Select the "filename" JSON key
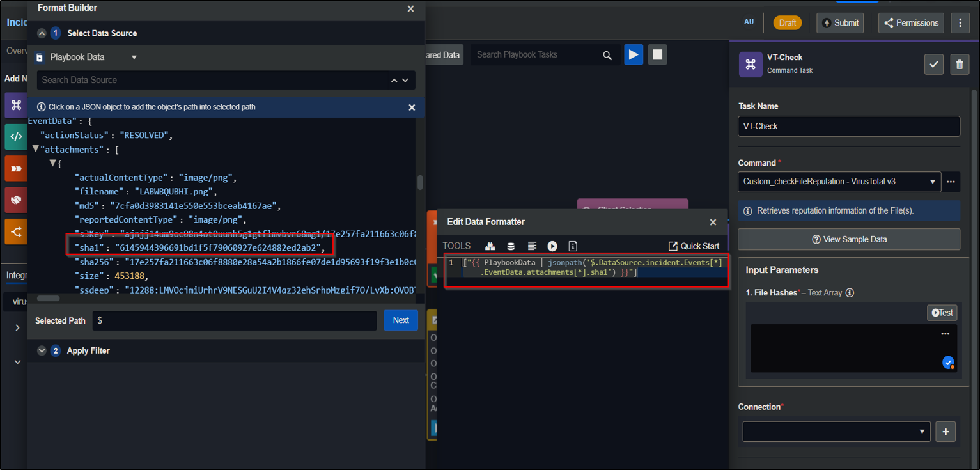980x470 pixels. point(100,192)
